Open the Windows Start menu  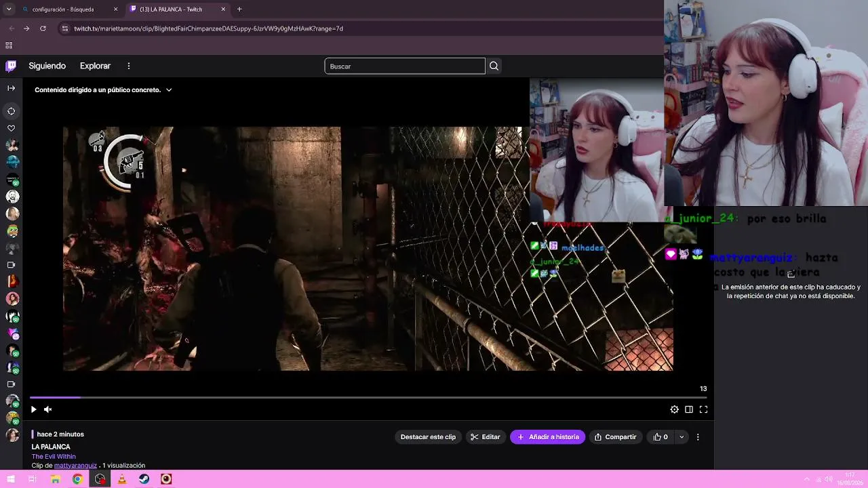pyautogui.click(x=11, y=479)
